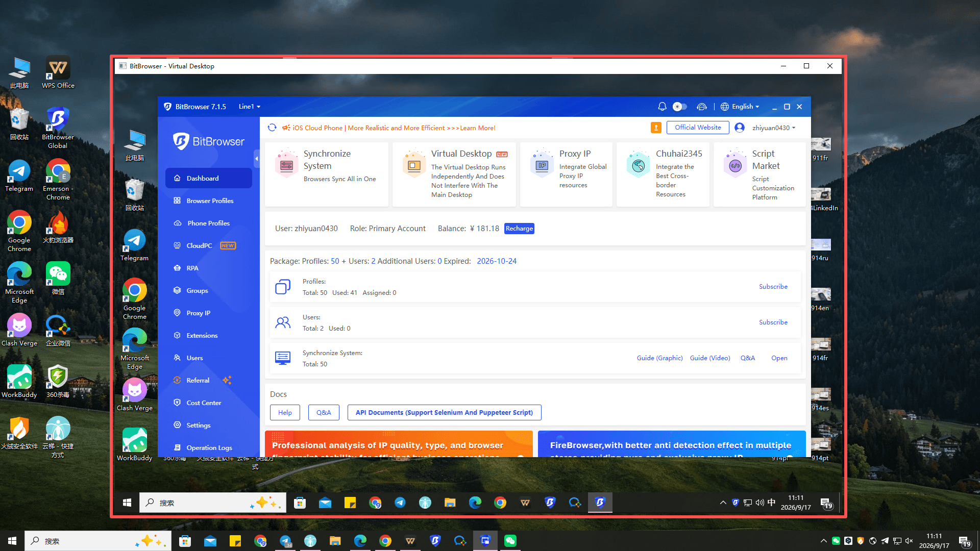The height and width of the screenshot is (551, 980).
Task: Click the virtual desktop search box
Action: pyautogui.click(x=213, y=503)
